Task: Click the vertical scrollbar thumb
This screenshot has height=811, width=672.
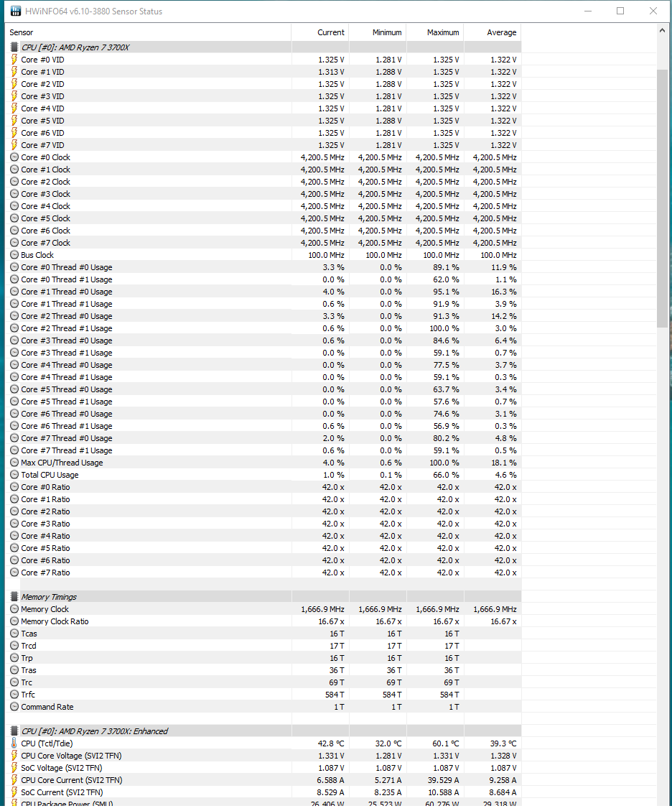Action: 662,198
